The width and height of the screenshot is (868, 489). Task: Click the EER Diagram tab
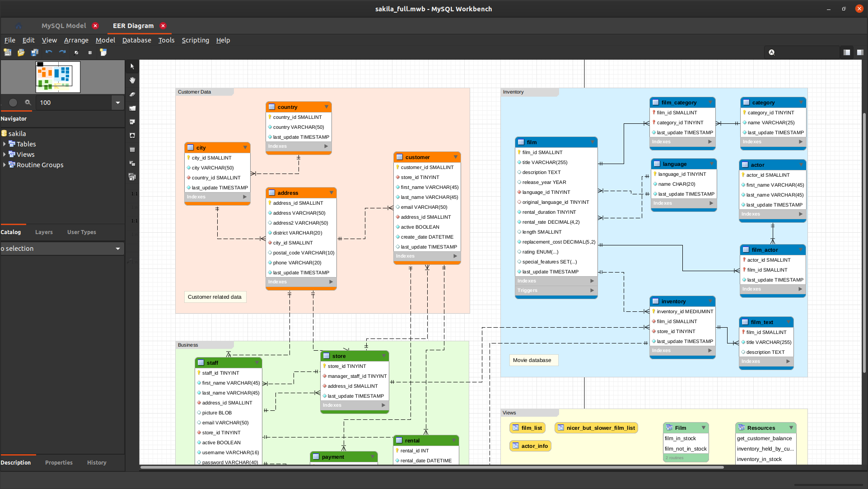(133, 25)
